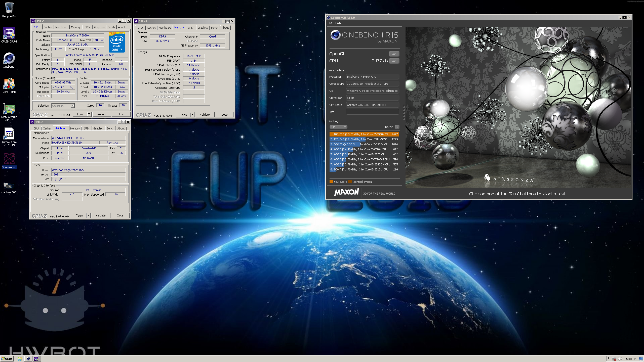Show hidden system tray icons
The width and height of the screenshot is (644, 362).
[x=609, y=358]
